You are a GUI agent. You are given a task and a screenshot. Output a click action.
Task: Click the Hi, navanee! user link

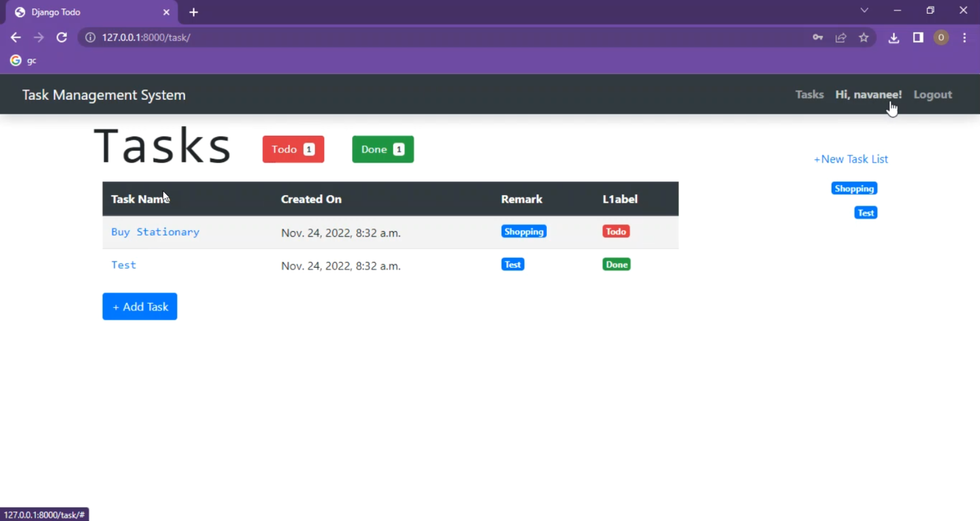click(868, 95)
